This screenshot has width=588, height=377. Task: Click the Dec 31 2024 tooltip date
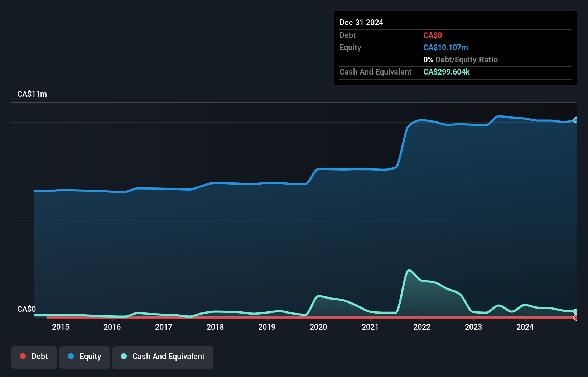[x=361, y=23]
